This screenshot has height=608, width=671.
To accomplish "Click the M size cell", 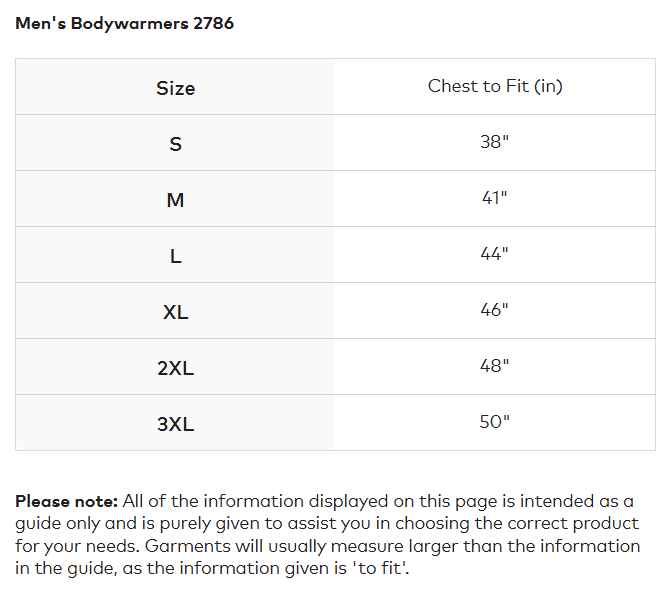I will pos(175,200).
